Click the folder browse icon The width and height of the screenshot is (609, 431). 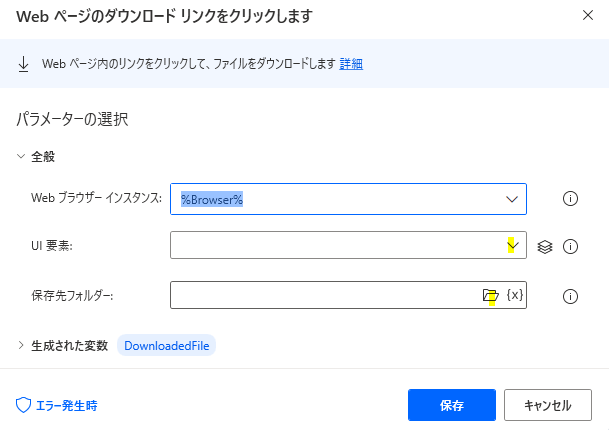click(490, 295)
